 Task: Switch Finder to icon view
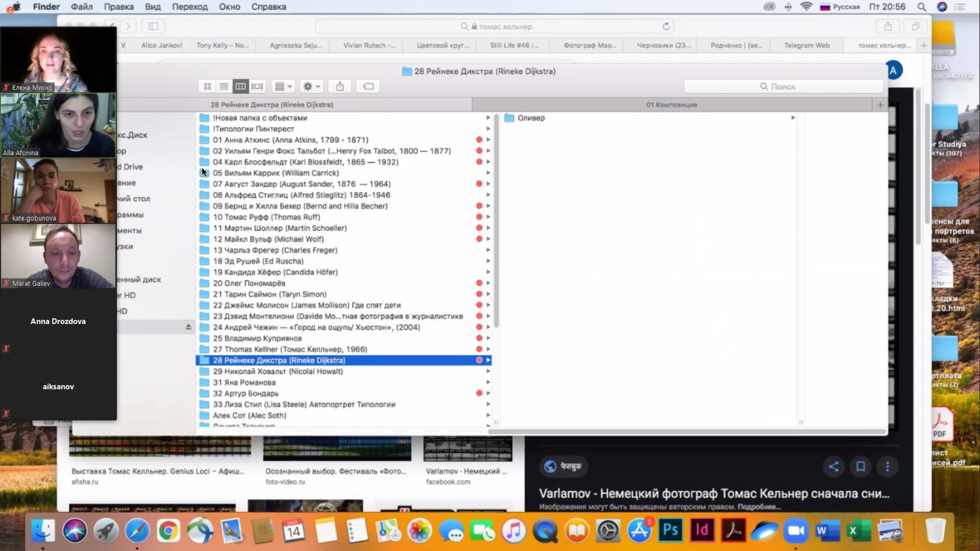[207, 86]
